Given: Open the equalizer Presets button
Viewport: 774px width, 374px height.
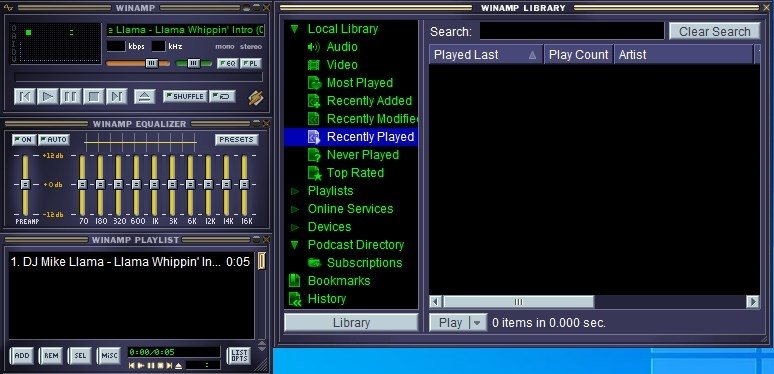Looking at the screenshot, I should point(236,140).
